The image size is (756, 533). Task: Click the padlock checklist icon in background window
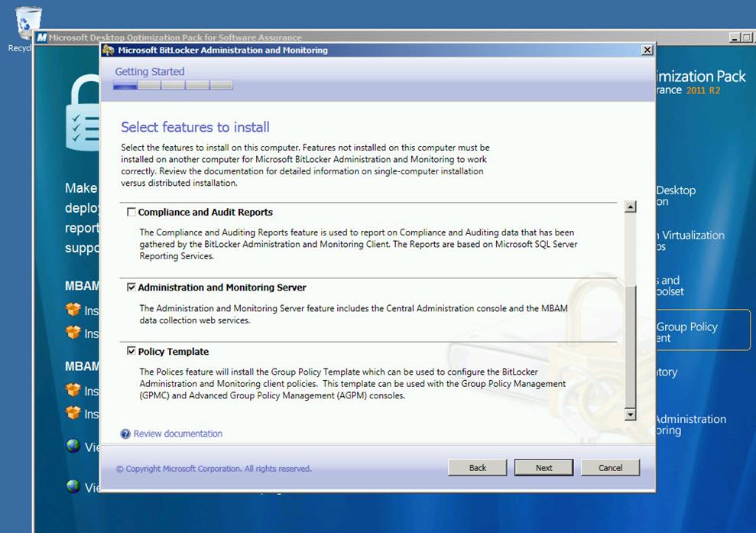coord(83,113)
